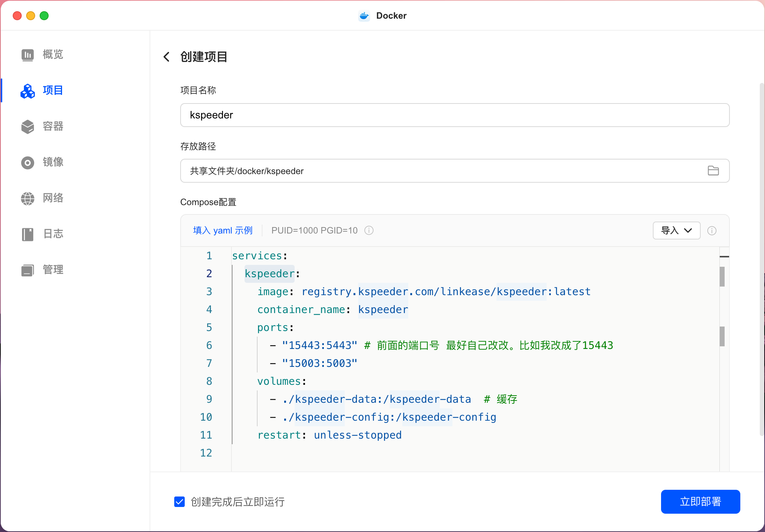The height and width of the screenshot is (532, 765).
Task: Click the info icon right of Import button
Action: (x=712, y=231)
